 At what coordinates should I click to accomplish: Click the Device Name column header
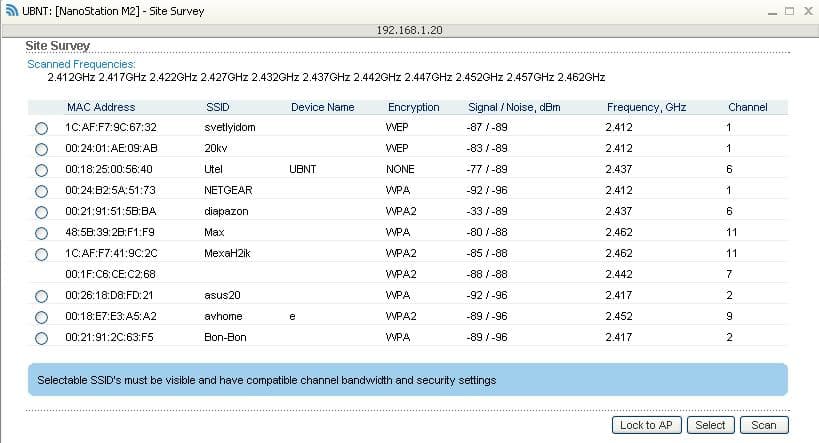tap(322, 107)
